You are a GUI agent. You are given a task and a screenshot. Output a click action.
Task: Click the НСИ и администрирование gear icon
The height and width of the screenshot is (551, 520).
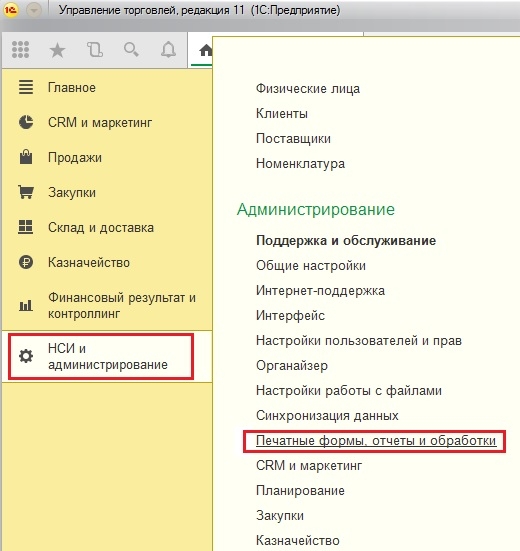point(26,356)
